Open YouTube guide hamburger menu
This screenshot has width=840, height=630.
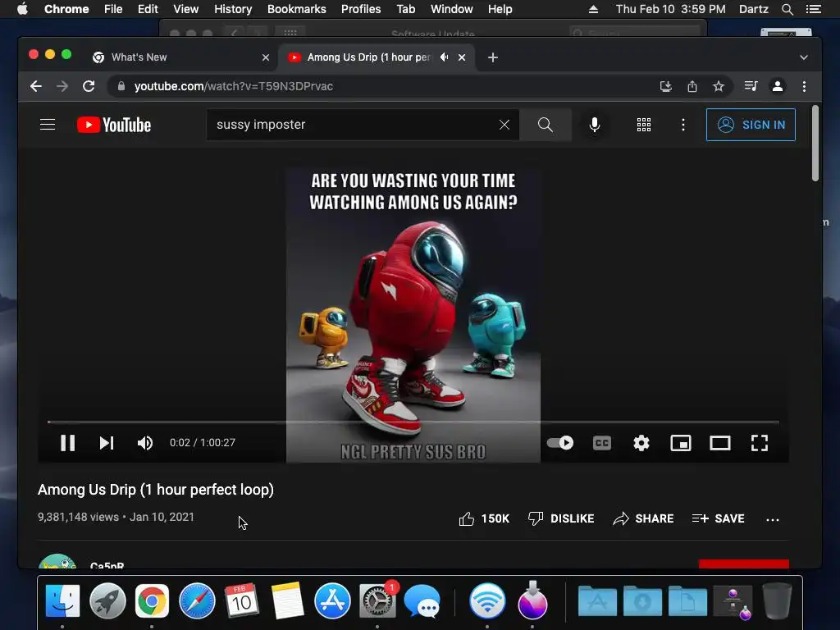pyautogui.click(x=48, y=125)
